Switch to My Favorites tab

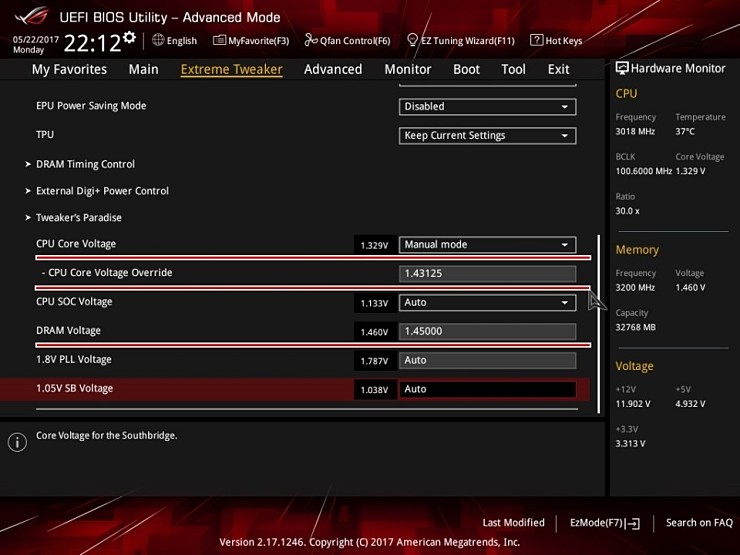69,69
